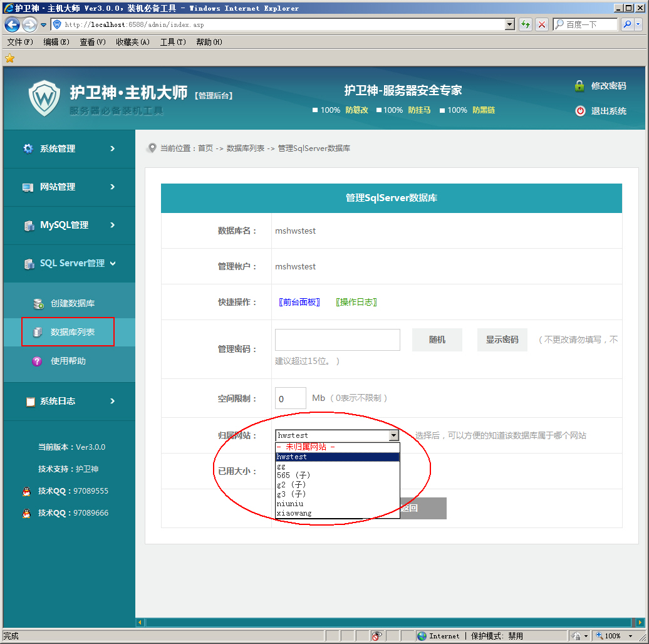This screenshot has height=644, width=649.
Task: Click the green lock icon for 修改密码
Action: click(579, 86)
